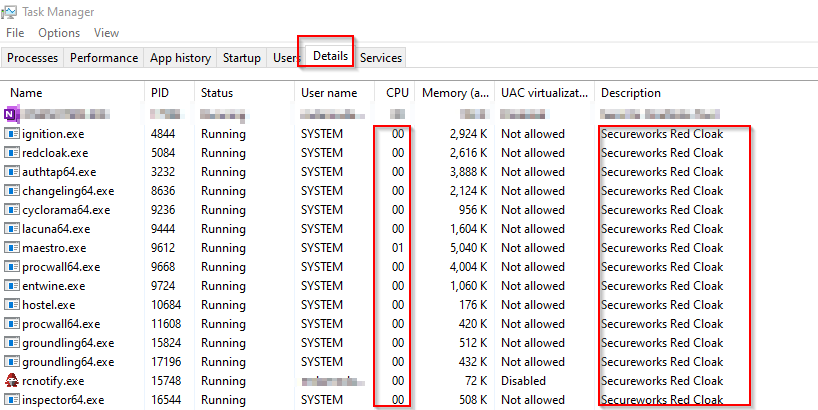The width and height of the screenshot is (818, 410).
Task: Select the entwine.exe process name
Action: pyautogui.click(x=54, y=286)
